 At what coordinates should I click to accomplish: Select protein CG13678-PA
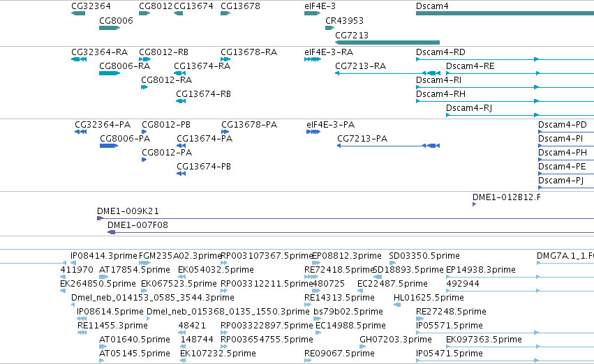click(x=249, y=125)
